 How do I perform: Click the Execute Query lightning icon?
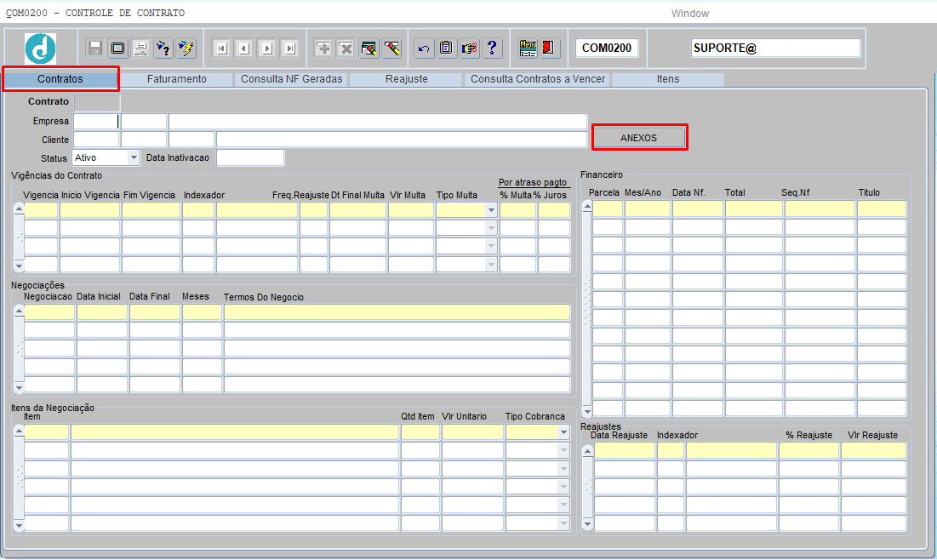[x=186, y=48]
